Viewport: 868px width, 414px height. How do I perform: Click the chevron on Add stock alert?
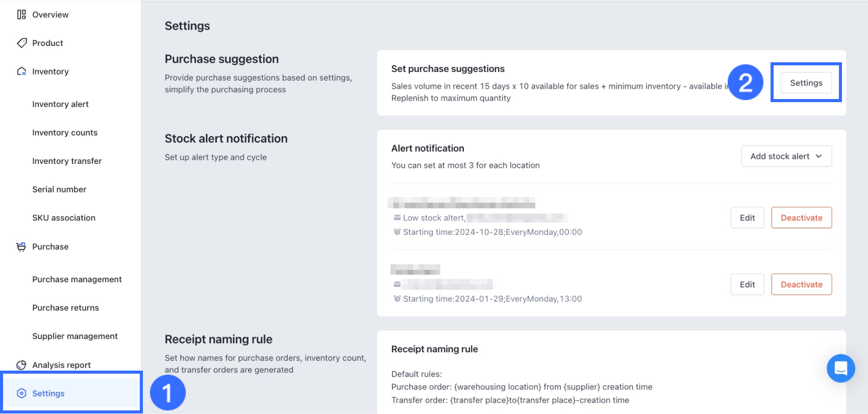pos(819,156)
